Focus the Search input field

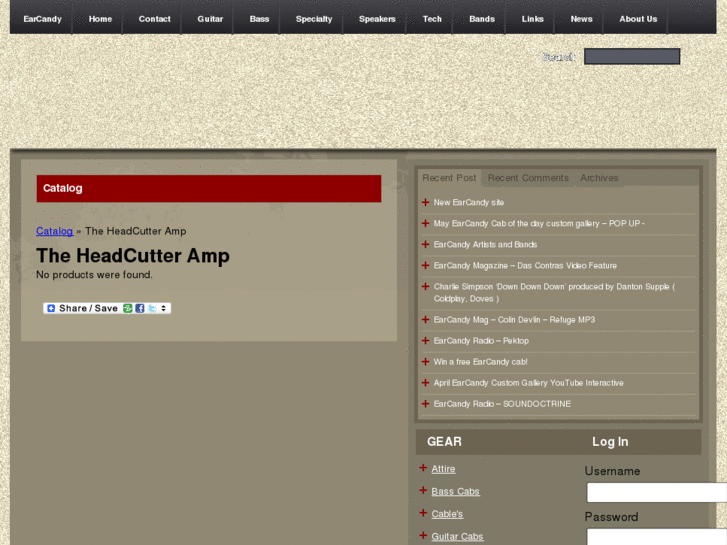pyautogui.click(x=631, y=57)
